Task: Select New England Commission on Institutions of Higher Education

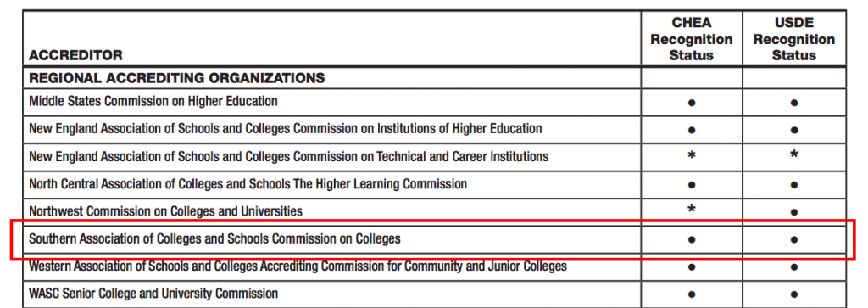Action: point(285,129)
